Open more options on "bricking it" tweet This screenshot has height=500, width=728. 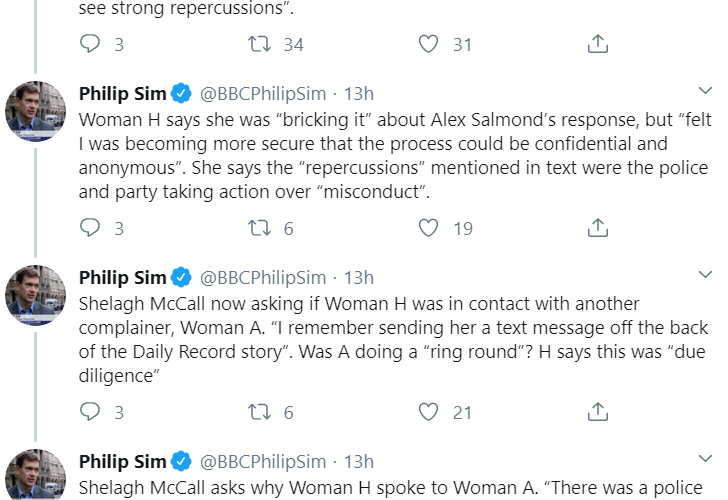pos(704,91)
